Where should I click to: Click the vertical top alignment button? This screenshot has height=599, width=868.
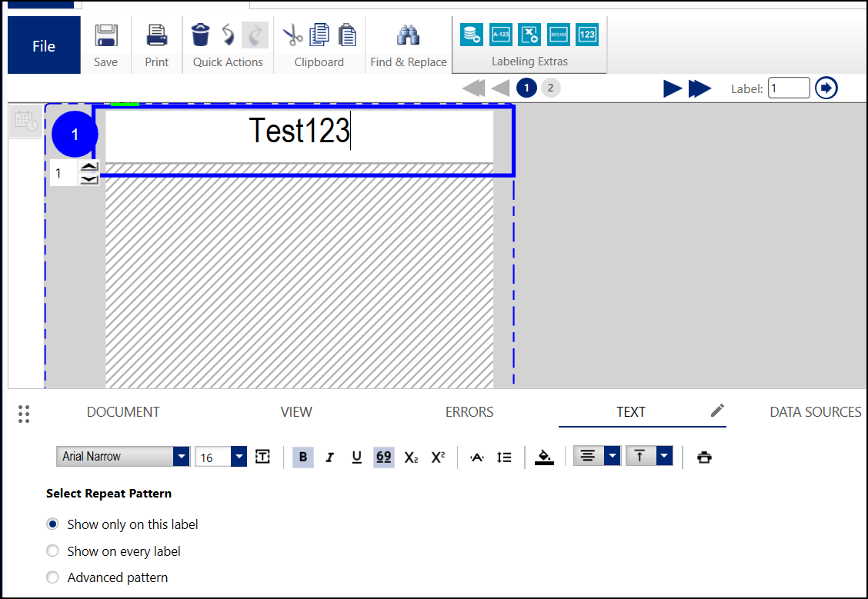tap(640, 456)
